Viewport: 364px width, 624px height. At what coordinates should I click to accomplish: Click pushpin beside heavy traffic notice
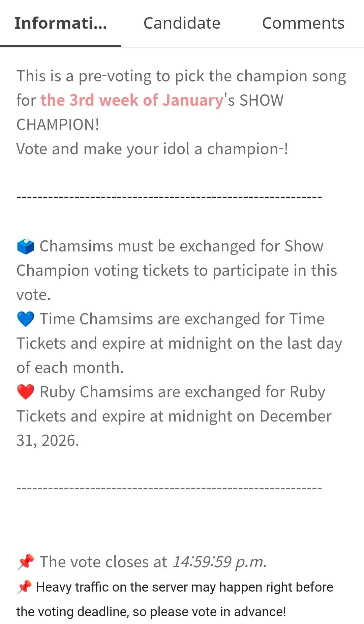(24, 587)
